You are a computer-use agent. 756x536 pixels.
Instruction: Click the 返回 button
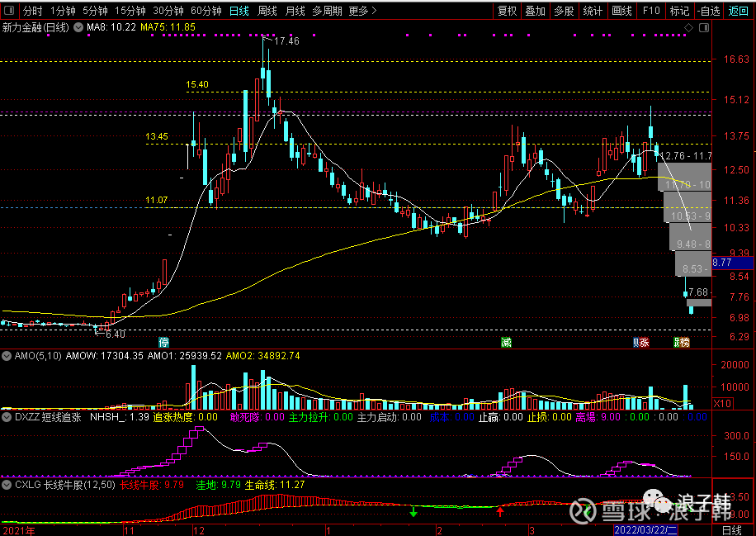738,11
